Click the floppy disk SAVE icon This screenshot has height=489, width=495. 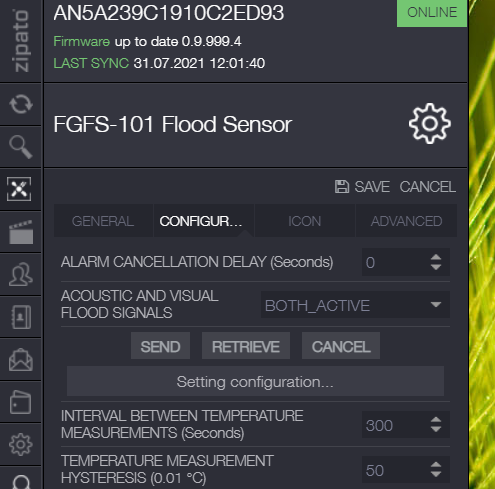pos(342,187)
